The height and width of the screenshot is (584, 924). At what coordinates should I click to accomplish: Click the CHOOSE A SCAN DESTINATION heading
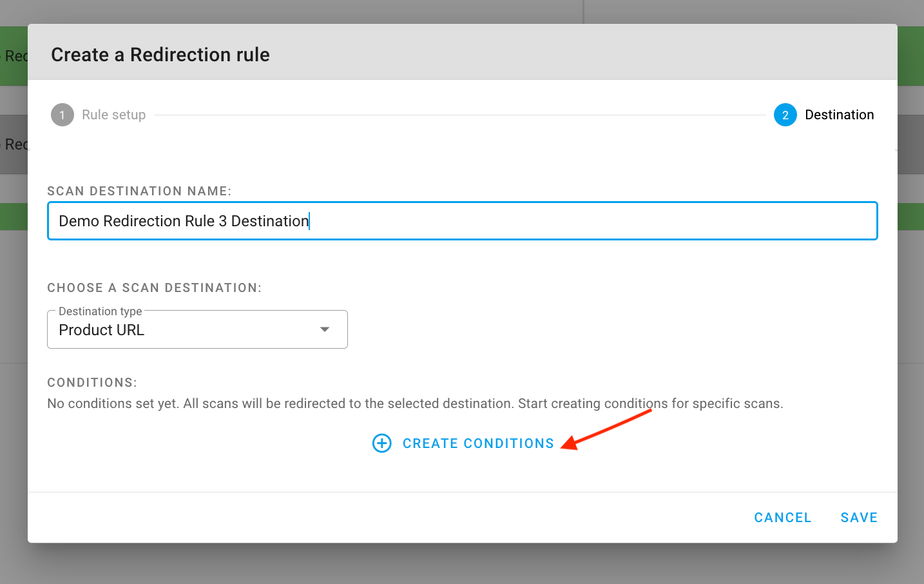155,288
